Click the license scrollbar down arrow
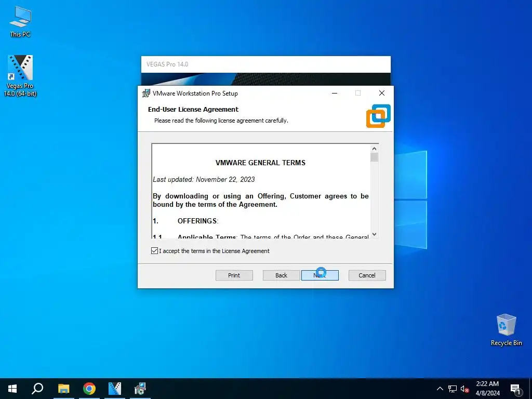532x399 pixels. tap(374, 234)
